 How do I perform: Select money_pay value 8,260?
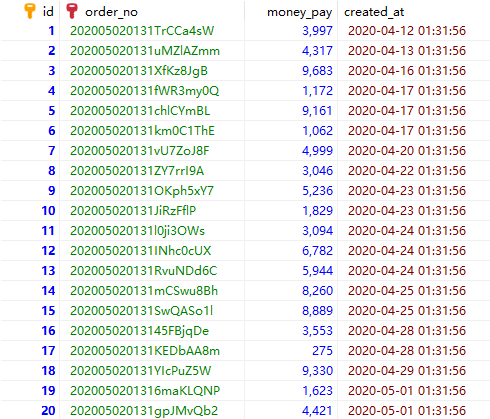coord(317,291)
